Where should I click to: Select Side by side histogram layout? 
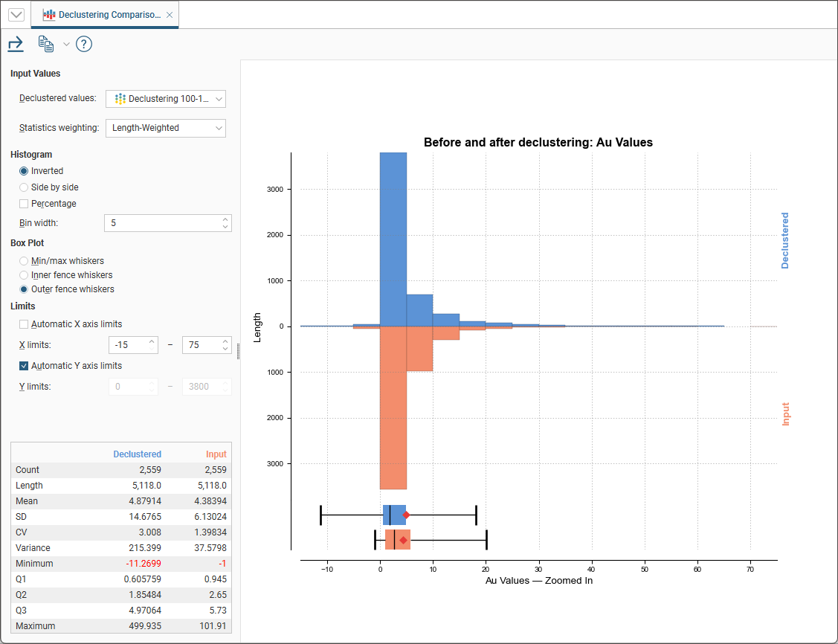click(25, 187)
